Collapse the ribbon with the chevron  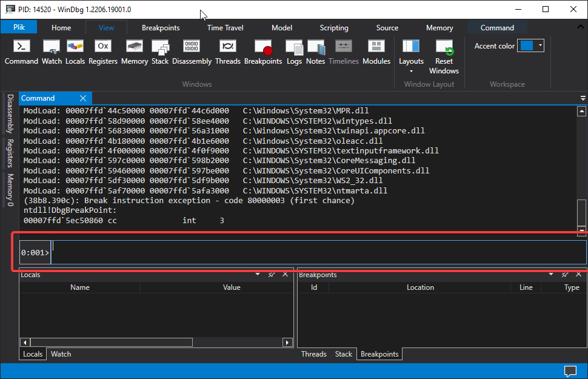click(580, 27)
